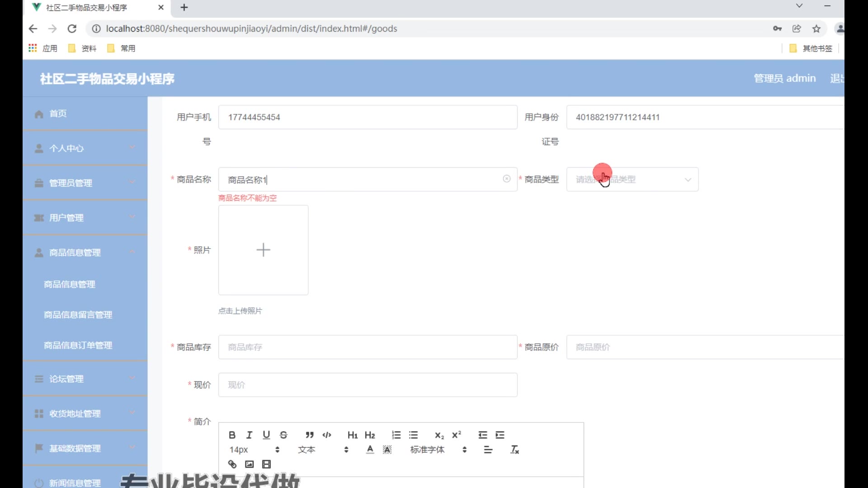Click the photo upload plus box

(x=263, y=250)
